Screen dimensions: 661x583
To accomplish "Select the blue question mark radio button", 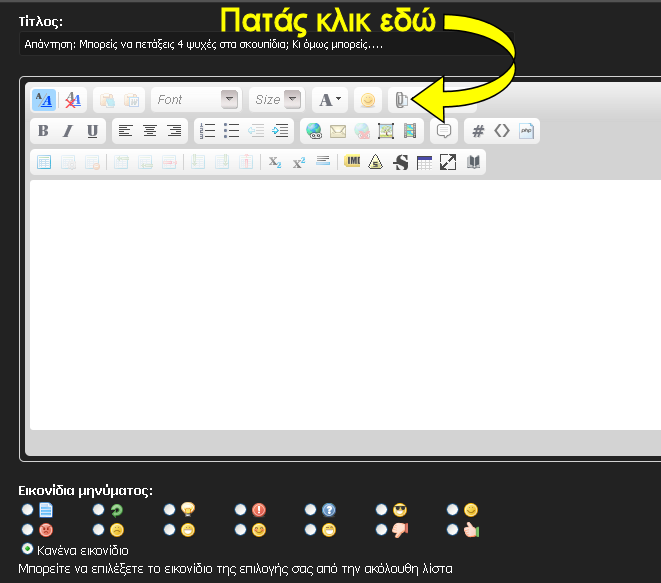I will [310, 509].
